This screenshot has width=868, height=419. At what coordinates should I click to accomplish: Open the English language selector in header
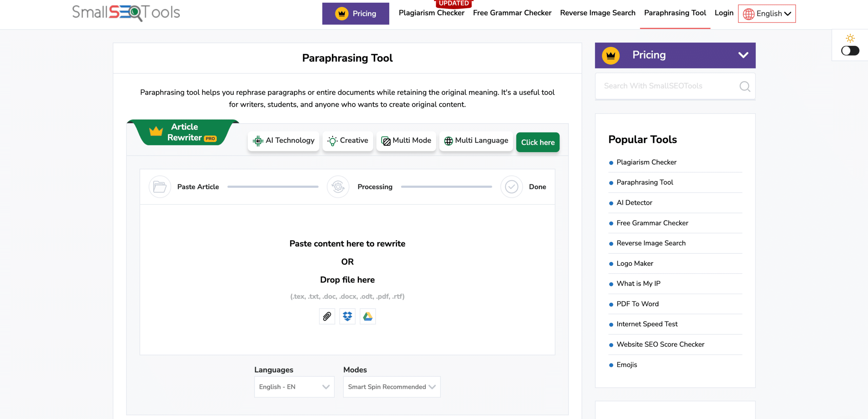coord(767,14)
